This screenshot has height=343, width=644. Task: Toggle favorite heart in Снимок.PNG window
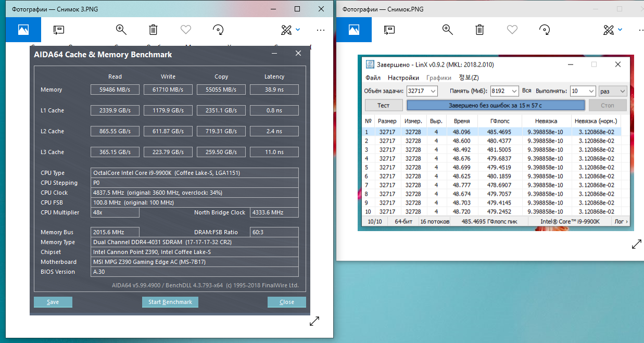point(512,30)
